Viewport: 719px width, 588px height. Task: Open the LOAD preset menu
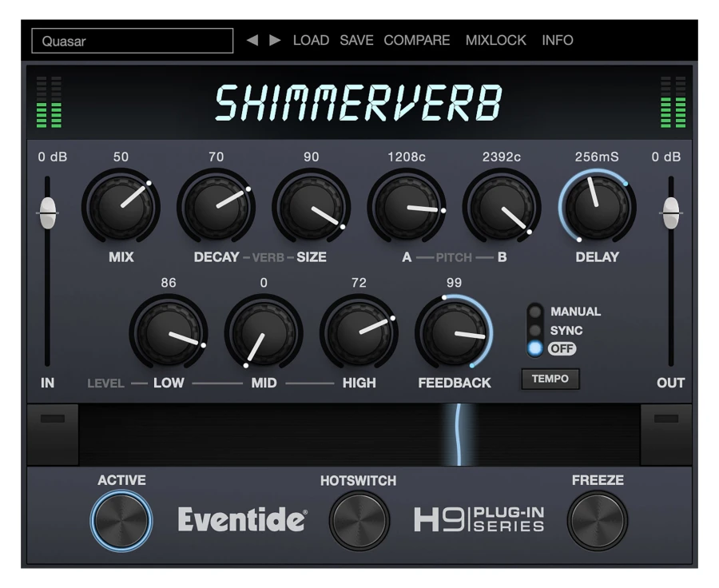tap(311, 41)
